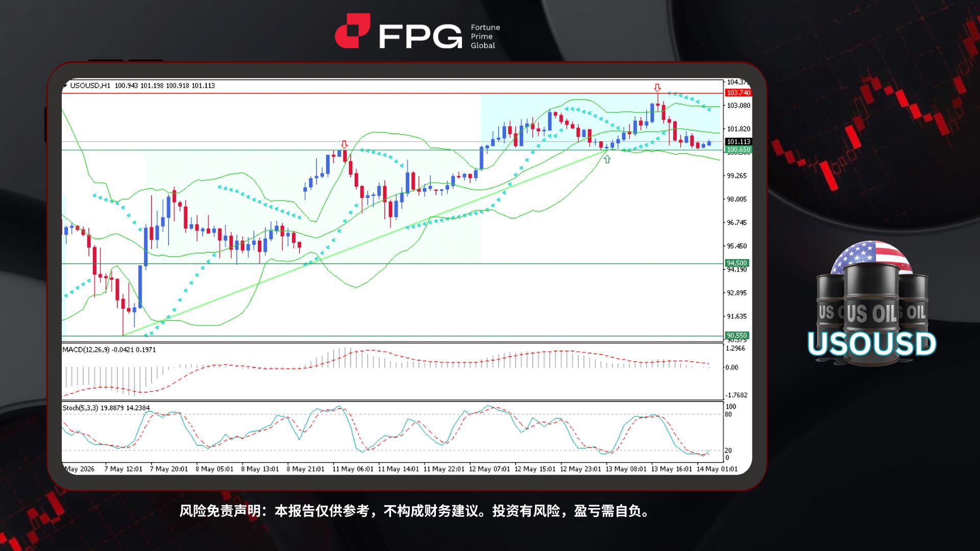
Task: Click the 98.005 price axis label
Action: pyautogui.click(x=737, y=199)
